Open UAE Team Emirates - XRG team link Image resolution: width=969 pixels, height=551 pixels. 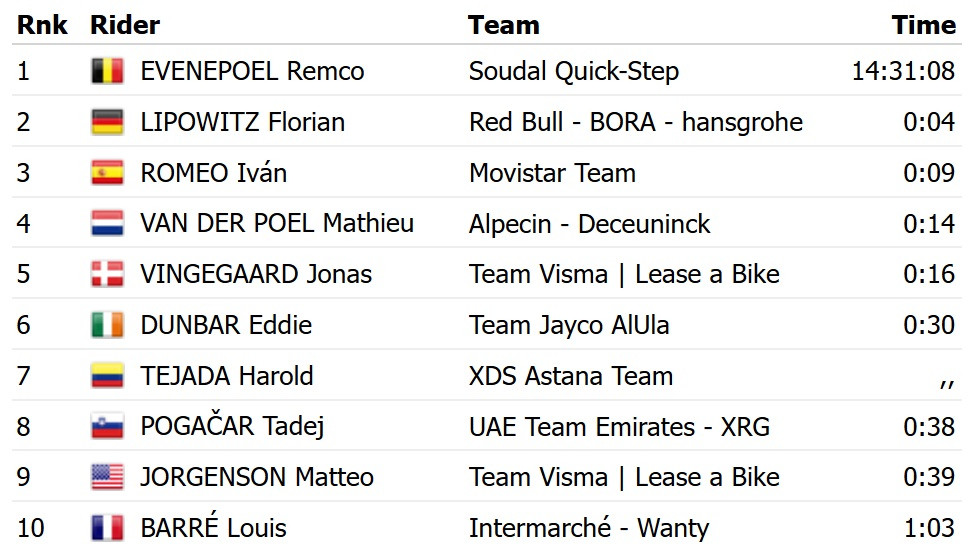click(x=619, y=427)
